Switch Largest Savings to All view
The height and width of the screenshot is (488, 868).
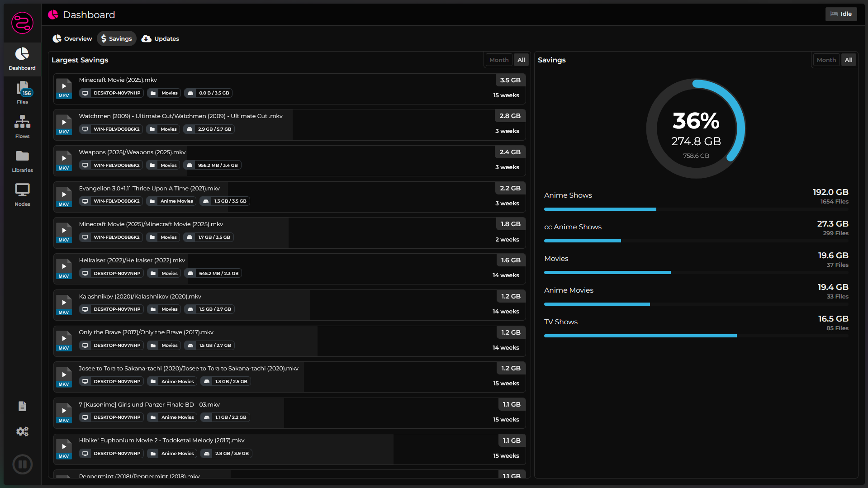(521, 60)
